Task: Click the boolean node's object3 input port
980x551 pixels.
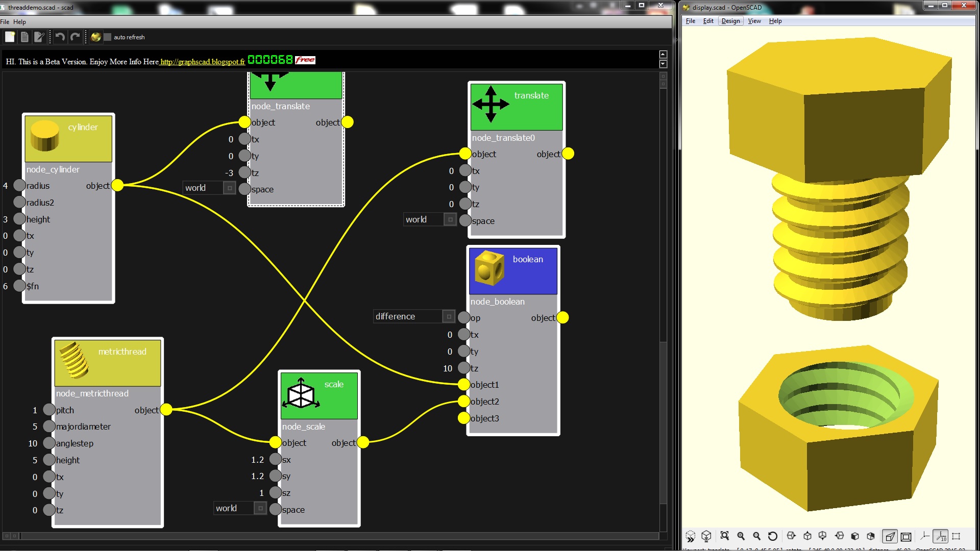Action: click(463, 418)
